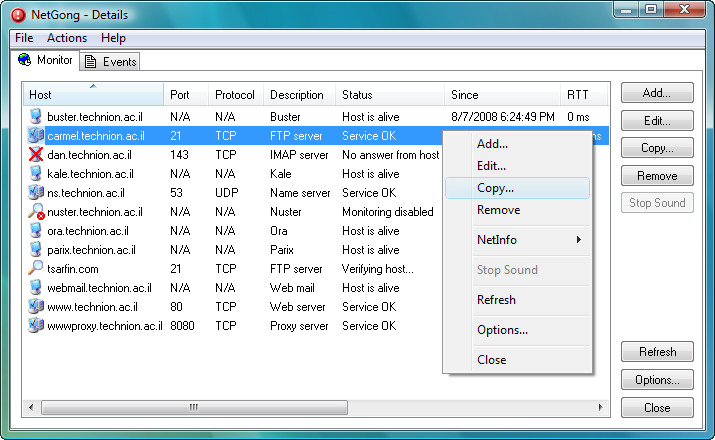
Task: Switch to the Events tab
Action: 110,62
